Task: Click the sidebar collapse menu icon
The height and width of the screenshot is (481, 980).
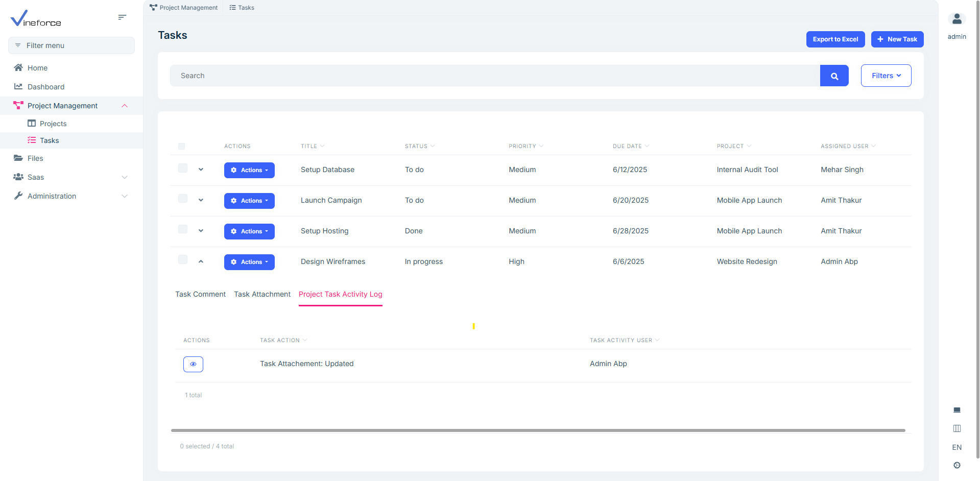Action: tap(122, 17)
